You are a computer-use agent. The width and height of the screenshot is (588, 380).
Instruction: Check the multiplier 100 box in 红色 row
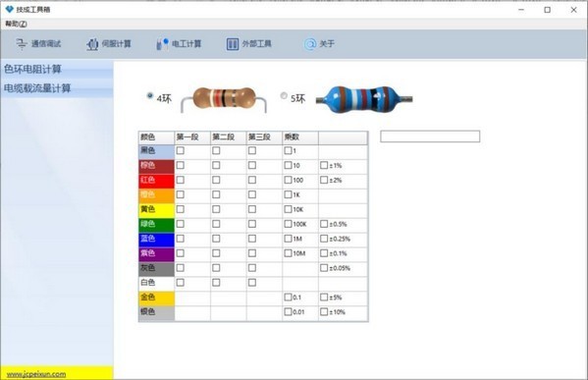288,180
